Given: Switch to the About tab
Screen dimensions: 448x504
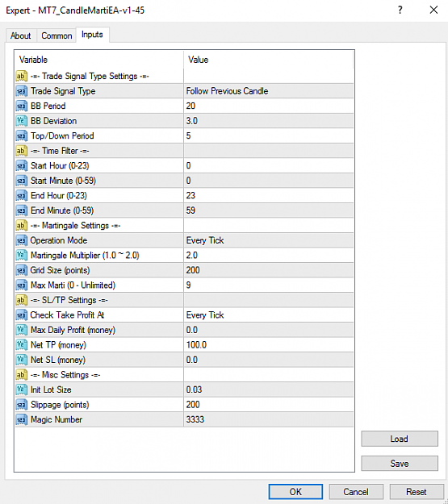Looking at the screenshot, I should [x=21, y=35].
